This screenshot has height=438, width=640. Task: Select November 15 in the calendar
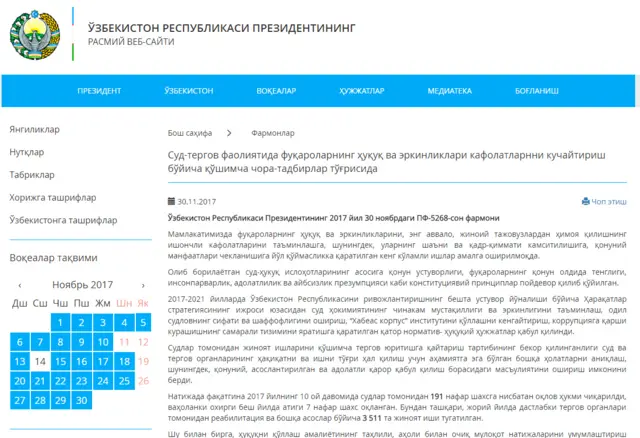click(x=60, y=361)
